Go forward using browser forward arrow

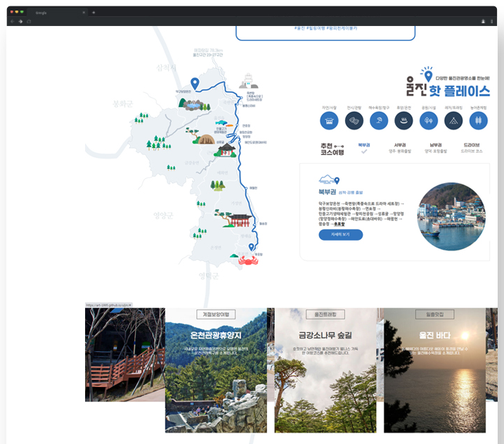(20, 22)
